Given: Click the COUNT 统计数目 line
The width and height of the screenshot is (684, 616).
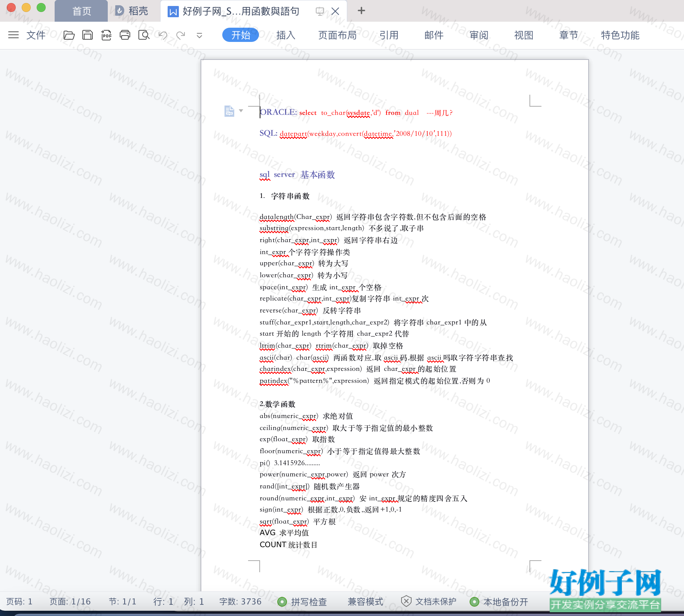Looking at the screenshot, I should [288, 545].
